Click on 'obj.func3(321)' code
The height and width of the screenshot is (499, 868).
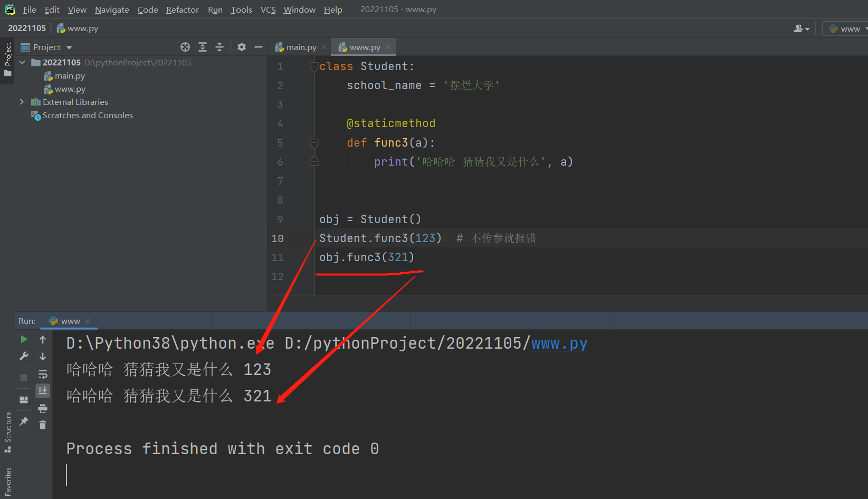click(367, 257)
